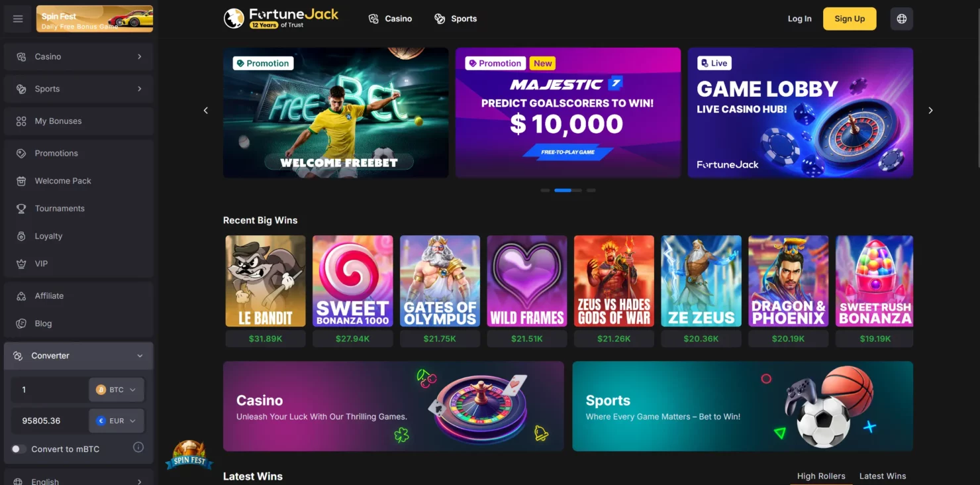Open the hamburger menu icon

click(x=18, y=19)
